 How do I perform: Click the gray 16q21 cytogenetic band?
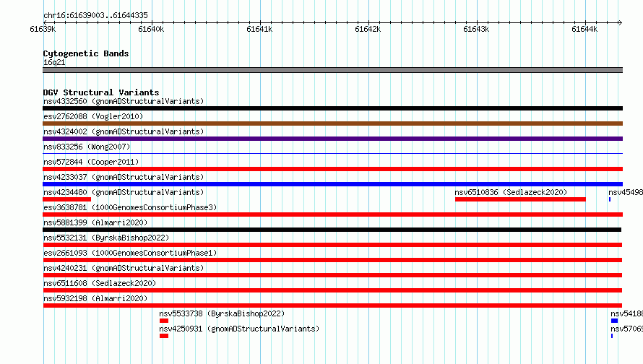(332, 70)
